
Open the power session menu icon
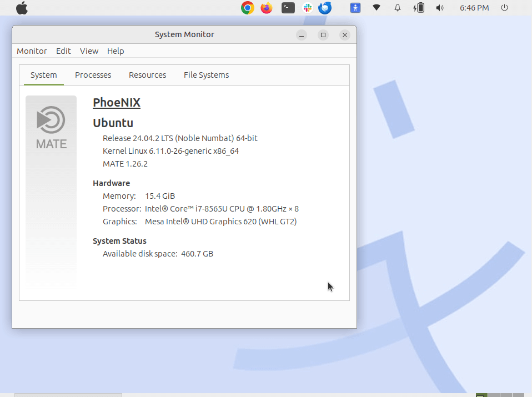pyautogui.click(x=505, y=7)
